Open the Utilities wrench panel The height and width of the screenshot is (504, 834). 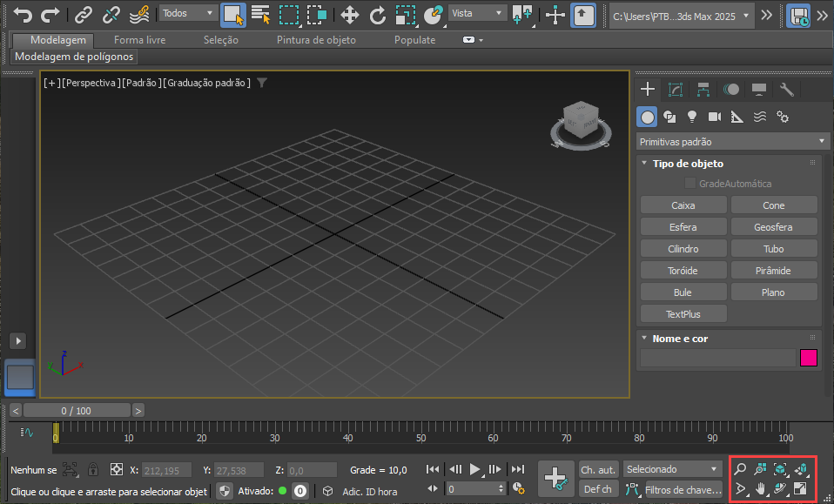786,89
